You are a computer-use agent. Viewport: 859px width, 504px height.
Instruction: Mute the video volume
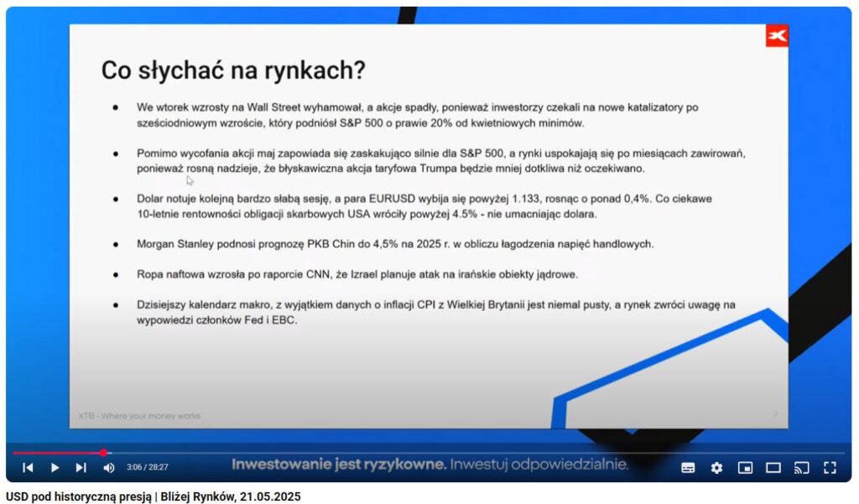click(x=108, y=467)
